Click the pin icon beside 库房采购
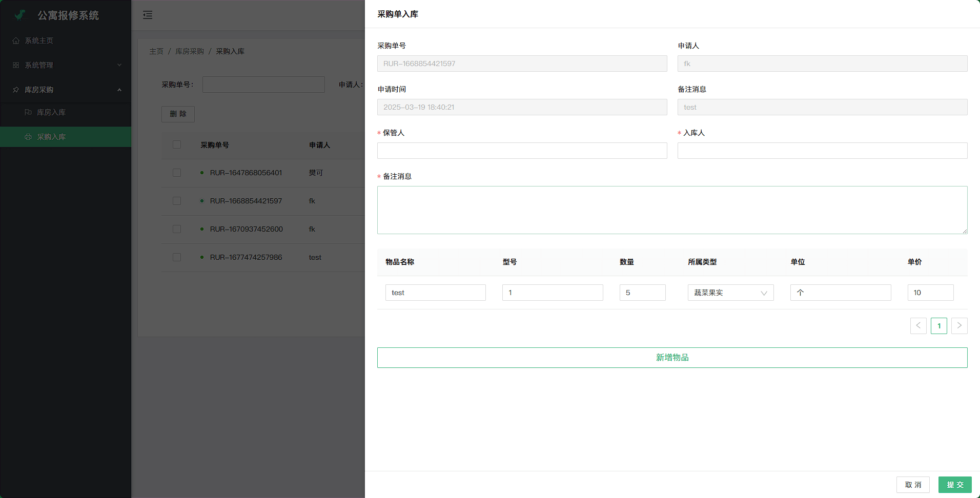This screenshot has width=980, height=498. click(x=16, y=90)
